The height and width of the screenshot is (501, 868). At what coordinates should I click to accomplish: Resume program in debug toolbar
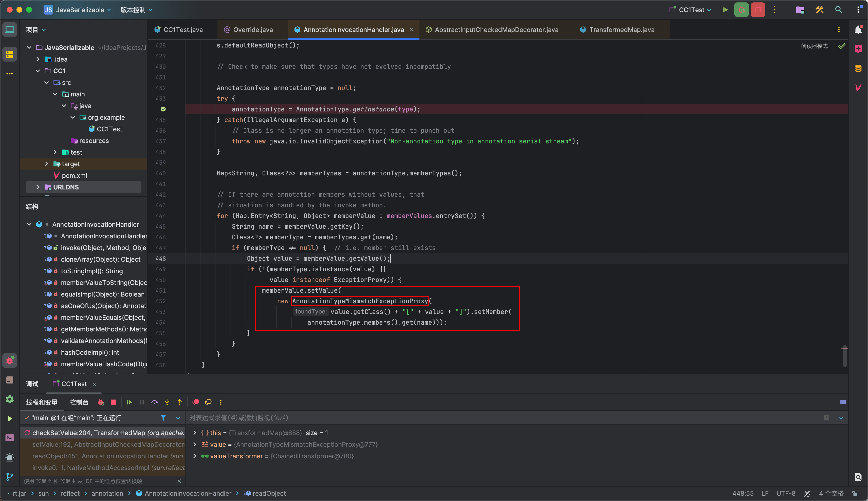pos(129,402)
